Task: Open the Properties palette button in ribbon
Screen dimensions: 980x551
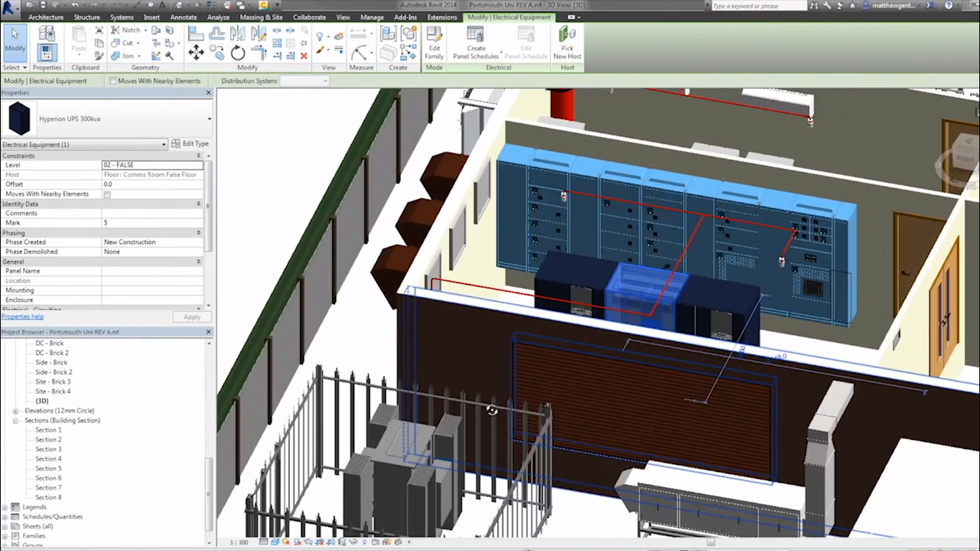Action: tap(47, 52)
